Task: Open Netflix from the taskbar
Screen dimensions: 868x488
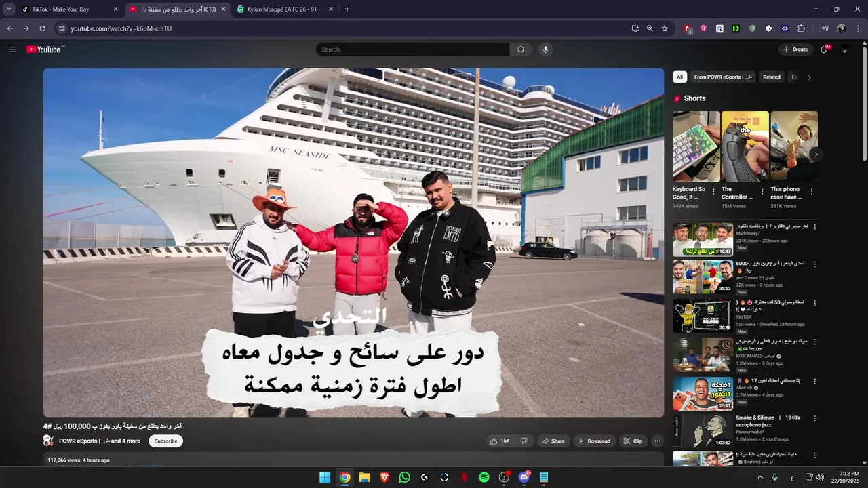Action: (x=465, y=477)
